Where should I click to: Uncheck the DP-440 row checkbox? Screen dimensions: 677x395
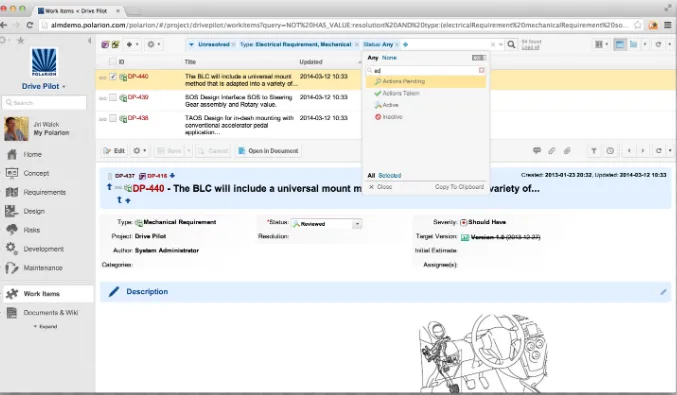click(x=113, y=76)
